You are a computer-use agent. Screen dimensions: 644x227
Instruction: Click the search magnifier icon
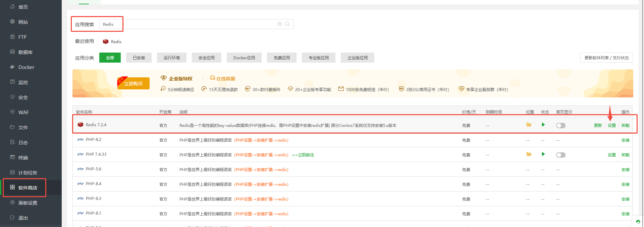(x=287, y=24)
